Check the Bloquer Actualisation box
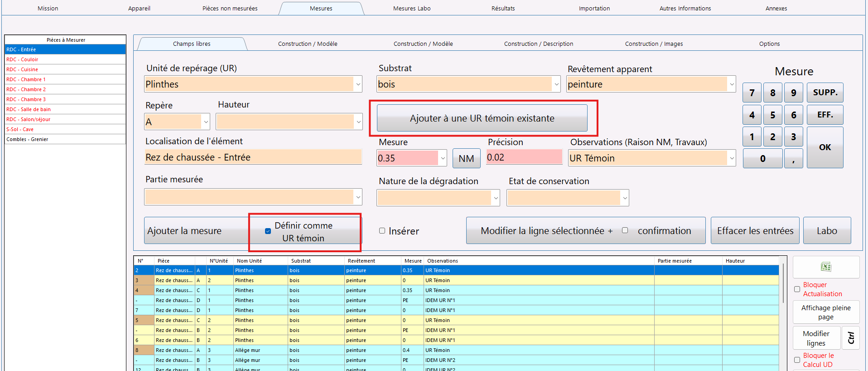 tap(797, 289)
